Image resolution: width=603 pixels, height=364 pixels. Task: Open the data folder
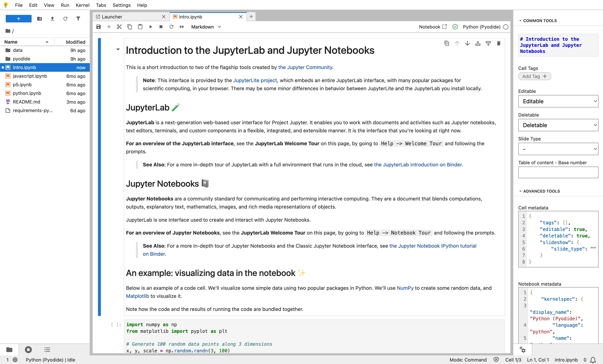coord(45,50)
